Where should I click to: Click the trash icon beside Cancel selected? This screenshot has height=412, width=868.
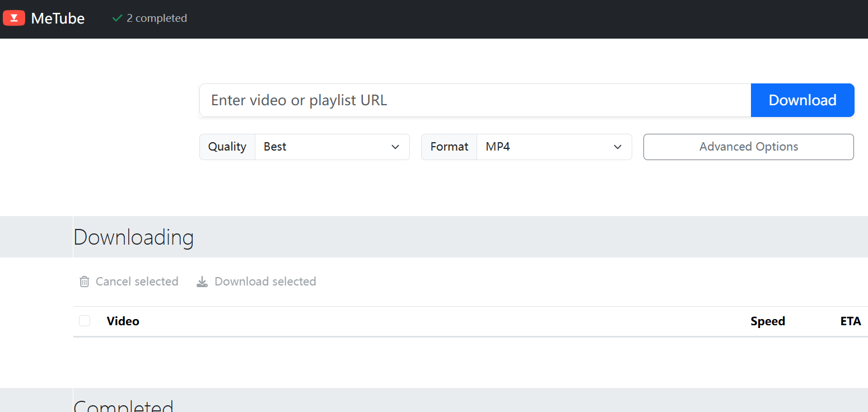click(85, 282)
